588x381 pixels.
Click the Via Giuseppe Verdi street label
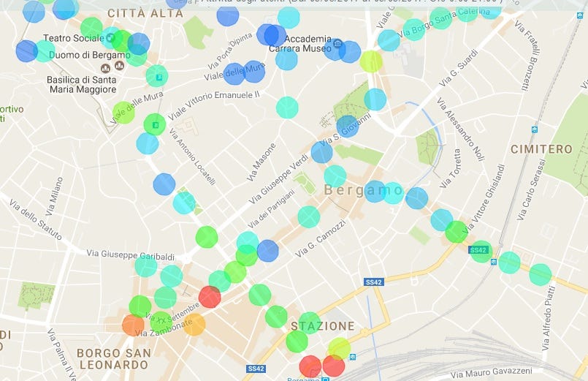[278, 179]
